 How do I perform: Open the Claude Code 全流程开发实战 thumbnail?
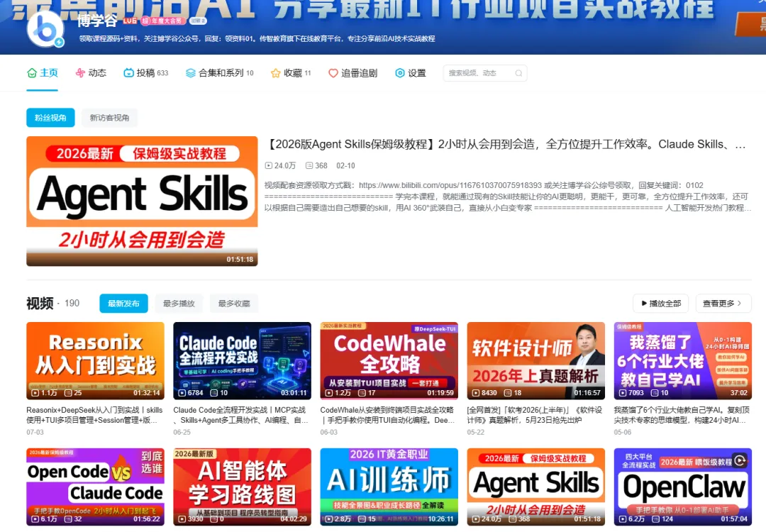[x=243, y=360]
